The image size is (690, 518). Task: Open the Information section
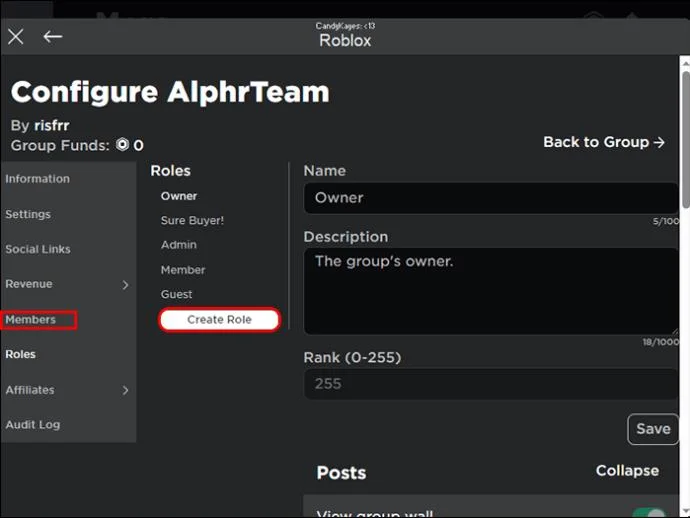(x=37, y=179)
